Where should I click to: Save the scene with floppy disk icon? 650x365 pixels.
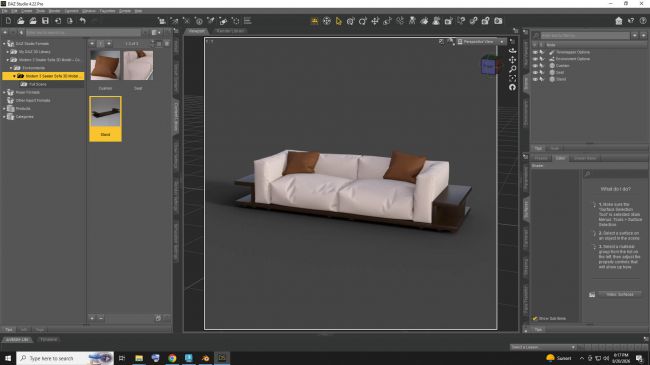(x=45, y=21)
